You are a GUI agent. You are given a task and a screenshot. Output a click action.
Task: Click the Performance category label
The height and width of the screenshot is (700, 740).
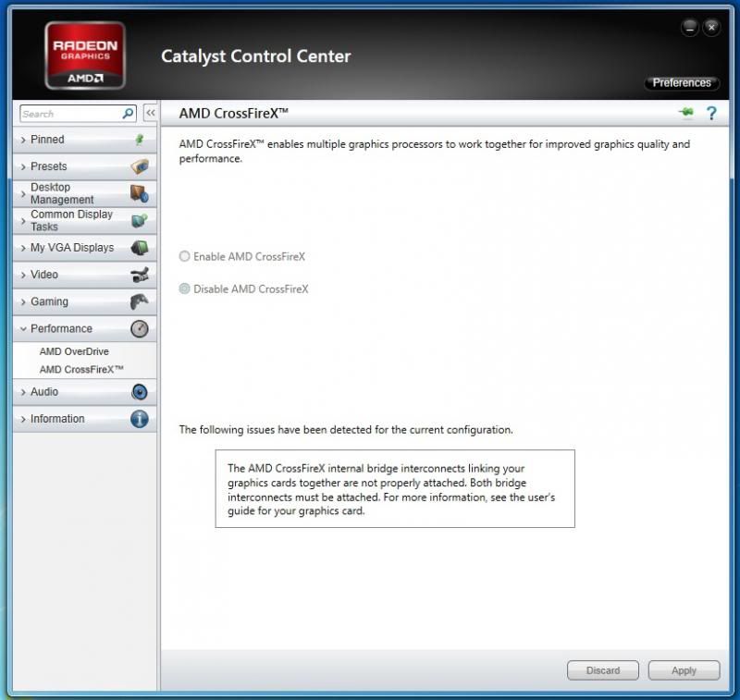coord(61,329)
